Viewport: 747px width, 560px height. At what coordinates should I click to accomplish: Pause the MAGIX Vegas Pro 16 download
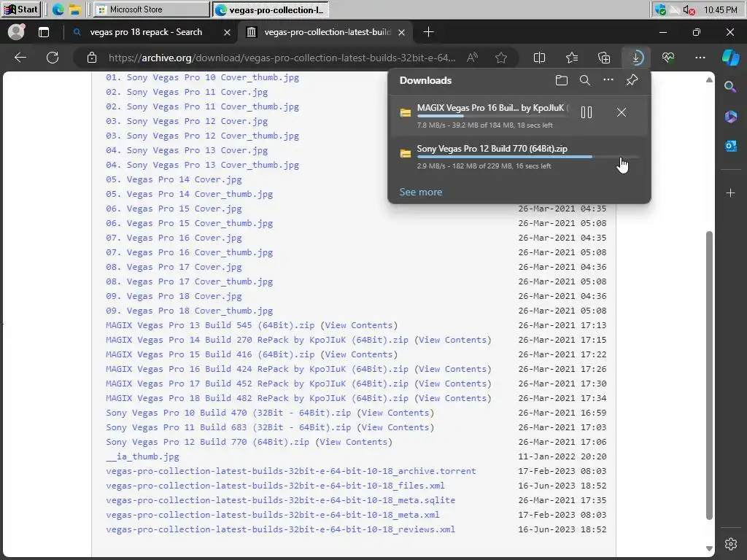[587, 112]
